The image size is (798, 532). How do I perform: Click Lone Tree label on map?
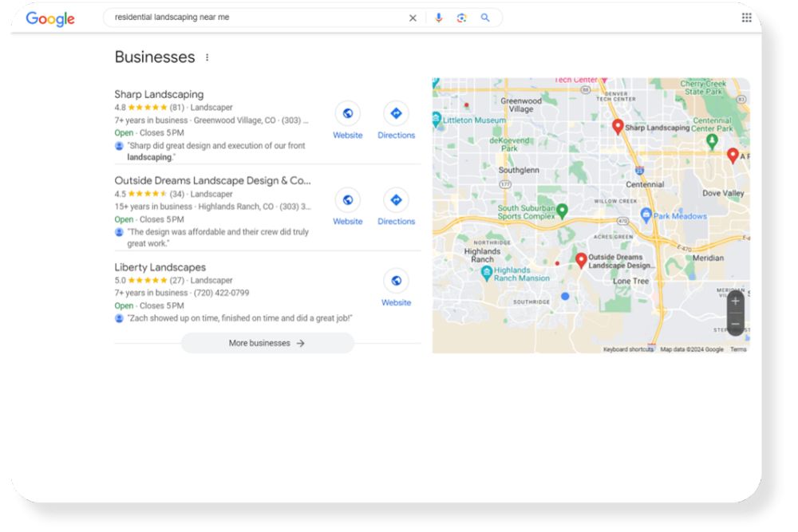point(630,281)
